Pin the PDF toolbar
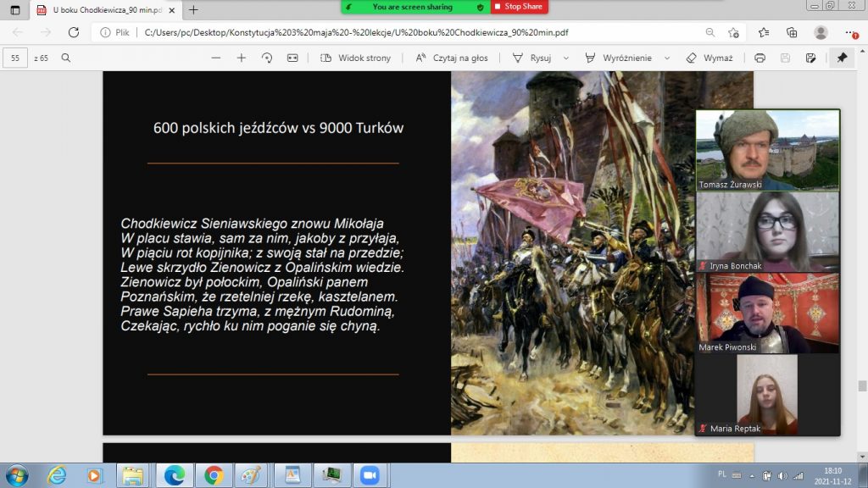This screenshot has height=488, width=868. [841, 58]
